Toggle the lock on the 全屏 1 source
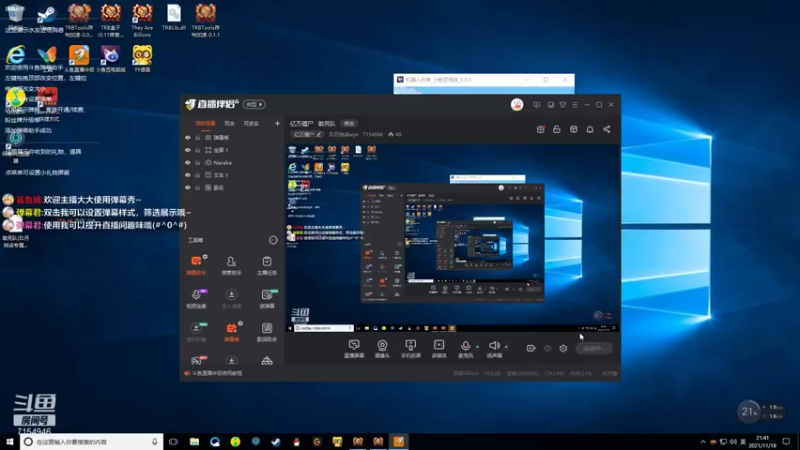This screenshot has width=800, height=450. click(x=197, y=150)
